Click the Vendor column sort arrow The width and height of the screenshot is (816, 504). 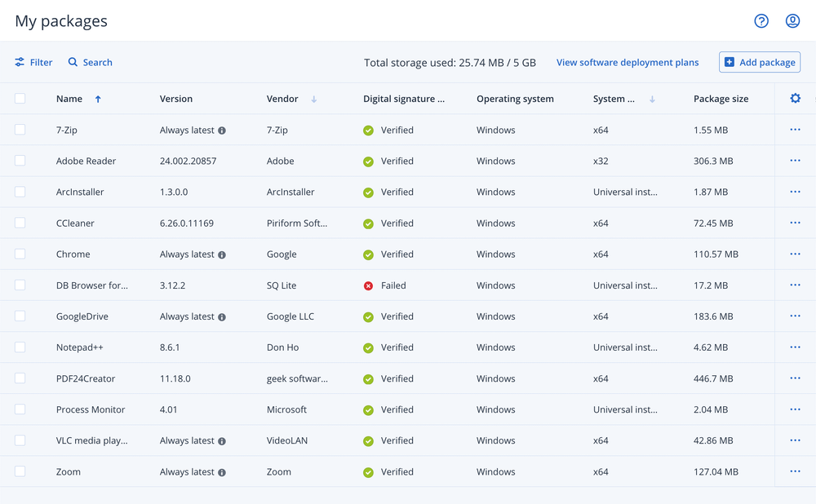point(314,99)
